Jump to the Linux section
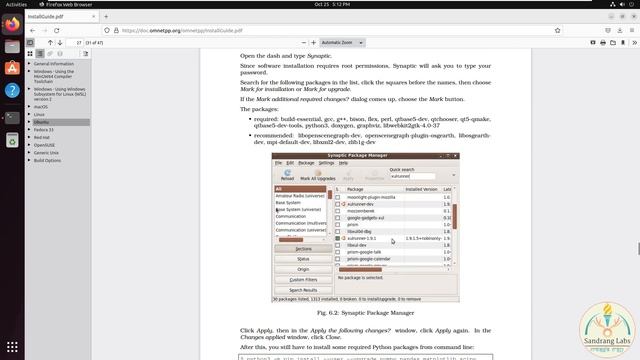640x360 pixels. point(39,115)
